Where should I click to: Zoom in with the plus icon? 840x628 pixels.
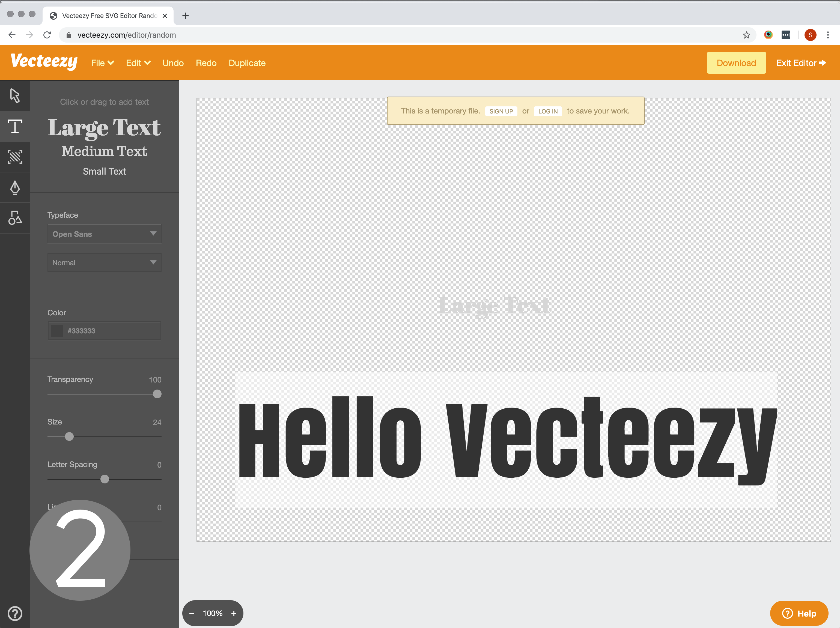pyautogui.click(x=234, y=613)
